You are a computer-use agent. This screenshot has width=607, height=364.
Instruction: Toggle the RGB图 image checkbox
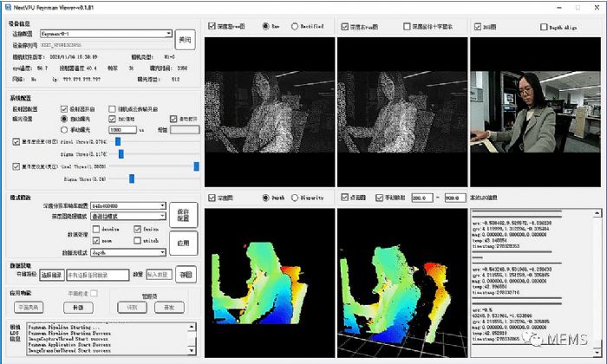click(x=479, y=26)
